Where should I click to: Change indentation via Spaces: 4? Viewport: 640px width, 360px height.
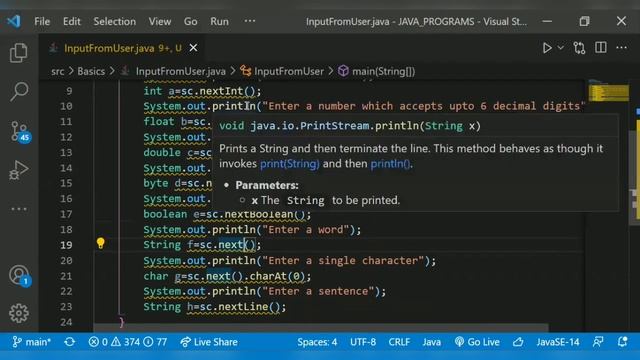point(317,342)
